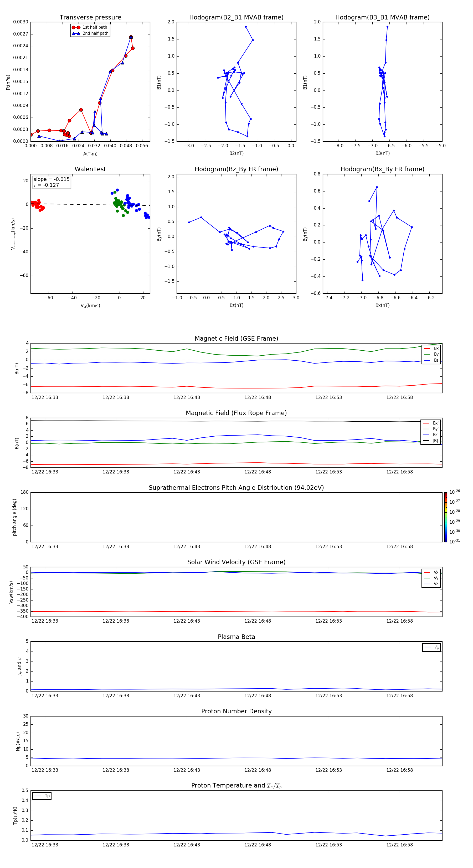
Task: Click the "Vsw(km/s)" y-axis label
Action: pyautogui.click(x=11, y=592)
